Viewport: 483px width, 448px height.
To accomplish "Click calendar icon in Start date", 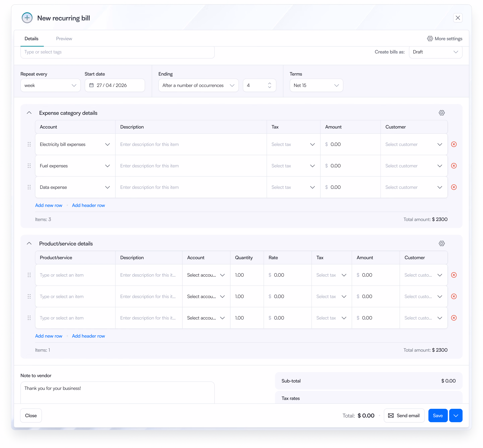I will click(91, 85).
